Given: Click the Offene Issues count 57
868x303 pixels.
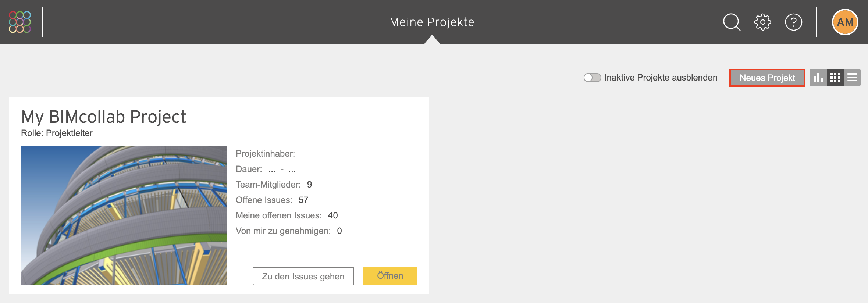Looking at the screenshot, I should point(303,200).
